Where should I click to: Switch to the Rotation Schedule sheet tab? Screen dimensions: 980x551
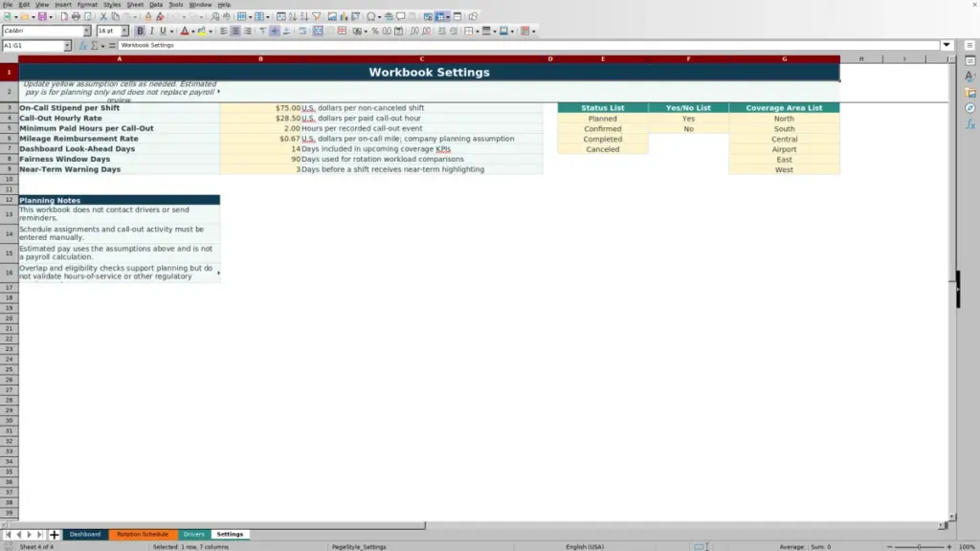tap(143, 534)
